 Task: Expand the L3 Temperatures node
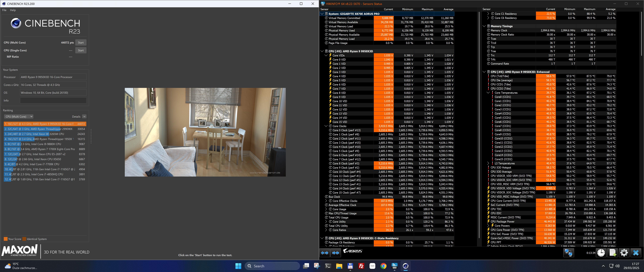(x=488, y=163)
